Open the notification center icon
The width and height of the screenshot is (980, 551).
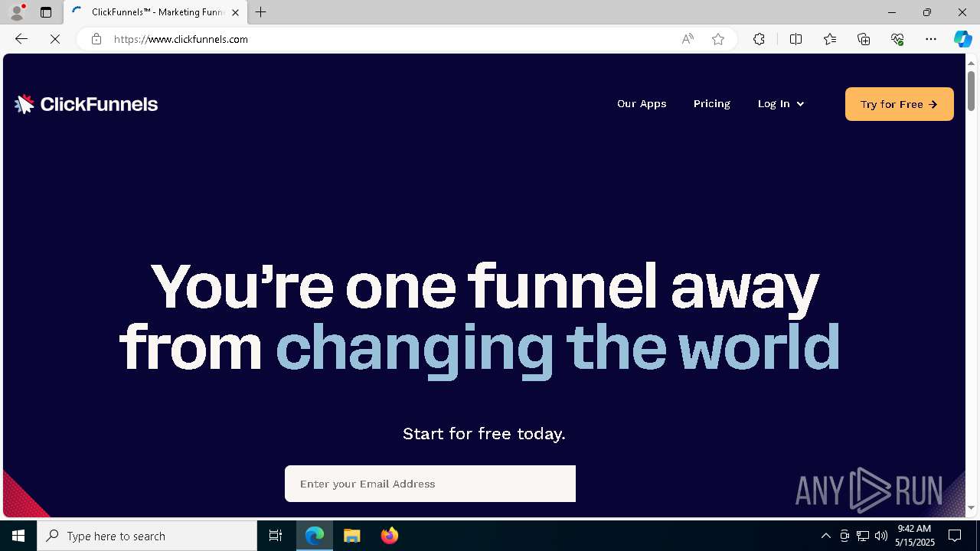click(955, 536)
